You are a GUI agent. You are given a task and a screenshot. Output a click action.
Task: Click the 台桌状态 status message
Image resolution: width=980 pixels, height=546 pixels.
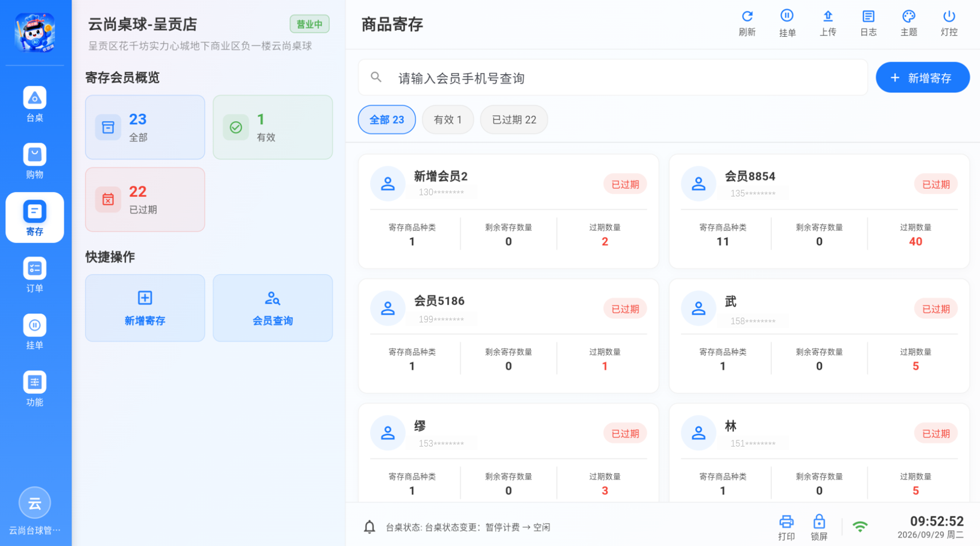468,527
